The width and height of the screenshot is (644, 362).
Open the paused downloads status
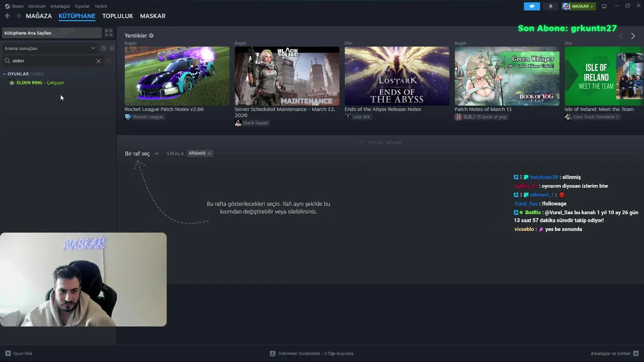click(x=312, y=353)
